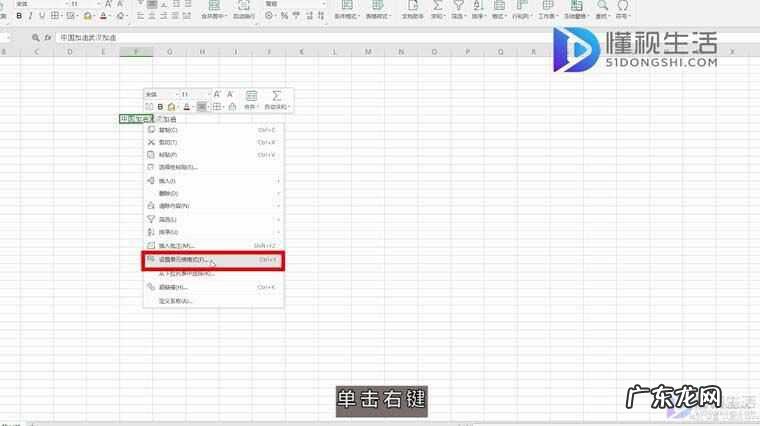The image size is (760, 426).
Task: Choose Pick From Drop-down List menu entry
Action: pos(213,274)
